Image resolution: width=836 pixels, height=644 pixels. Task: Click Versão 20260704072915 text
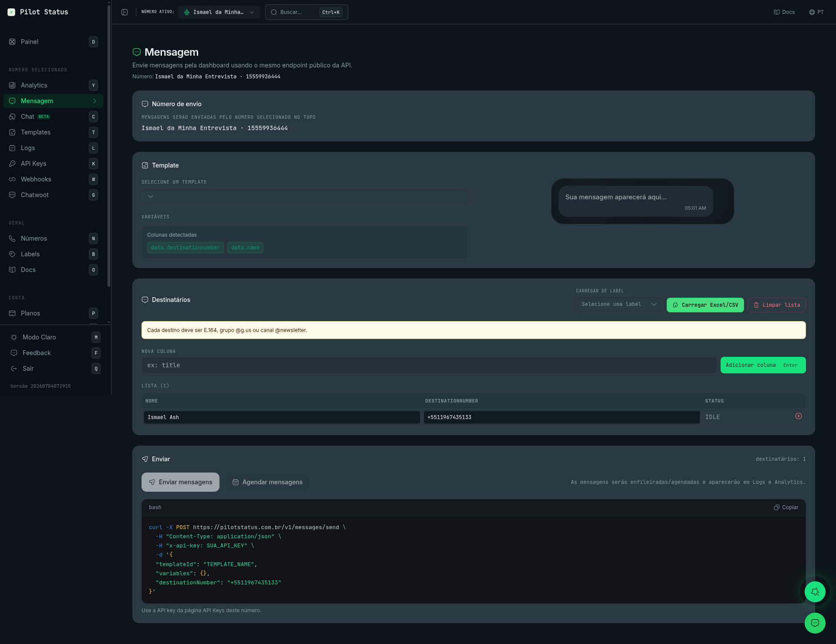click(x=40, y=386)
